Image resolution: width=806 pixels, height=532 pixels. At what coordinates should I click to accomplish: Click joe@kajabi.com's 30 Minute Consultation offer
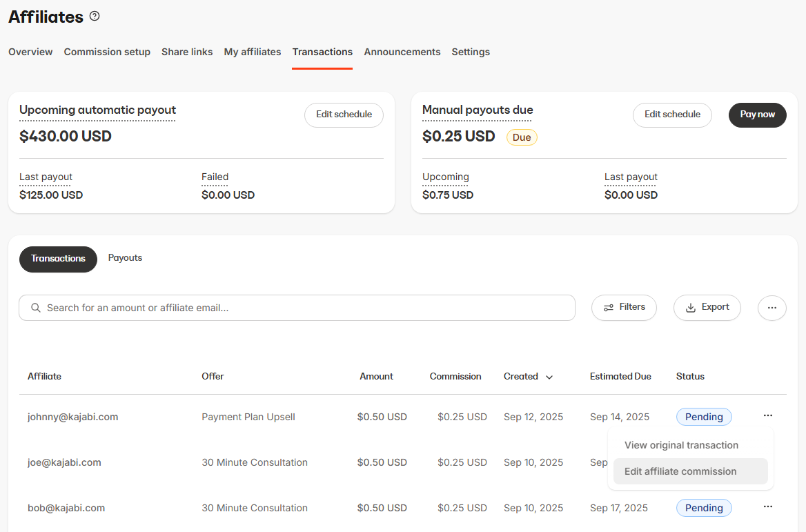coord(255,462)
